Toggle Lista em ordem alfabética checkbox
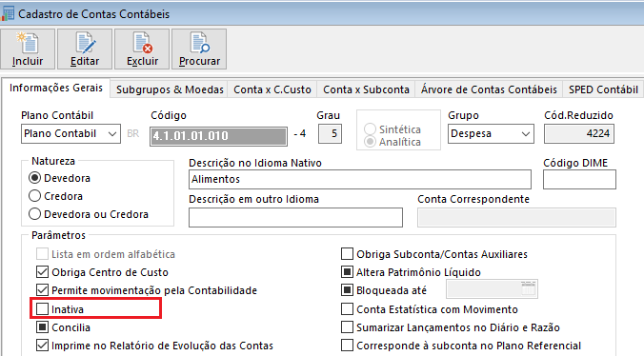Screen dimensions: 644x356 (42, 254)
